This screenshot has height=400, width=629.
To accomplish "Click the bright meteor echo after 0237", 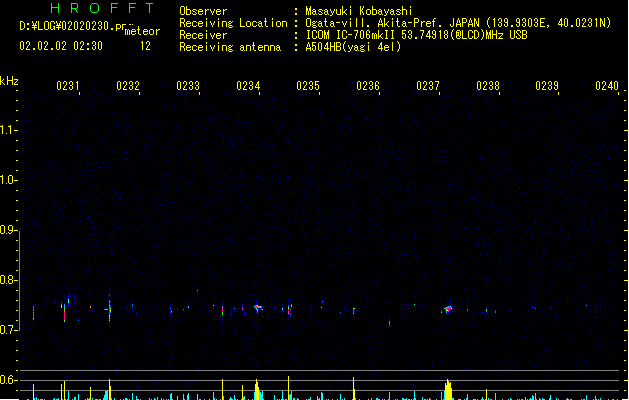I will (448, 309).
